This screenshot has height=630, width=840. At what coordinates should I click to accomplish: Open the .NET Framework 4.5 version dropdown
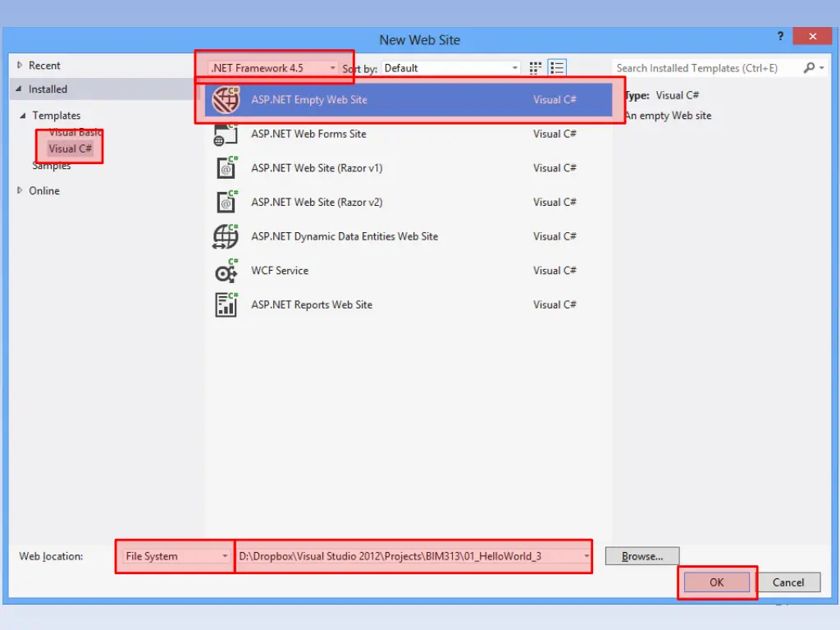273,68
